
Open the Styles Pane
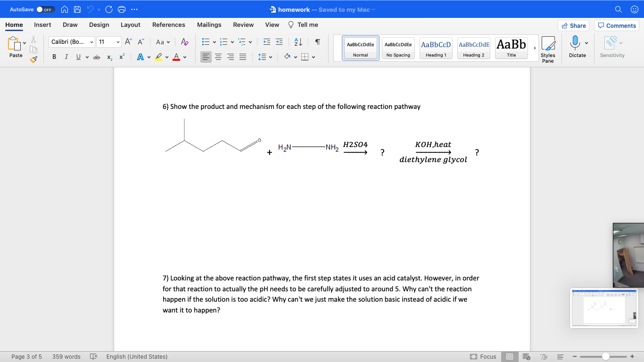click(548, 49)
